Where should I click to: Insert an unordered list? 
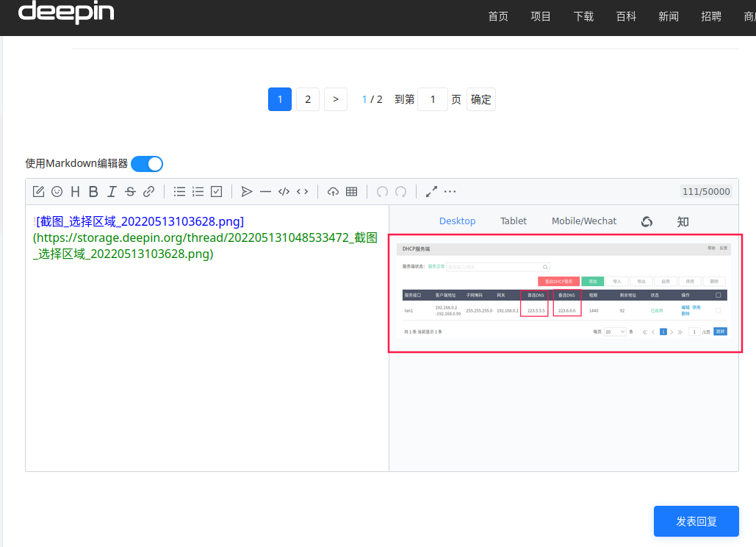point(179,191)
